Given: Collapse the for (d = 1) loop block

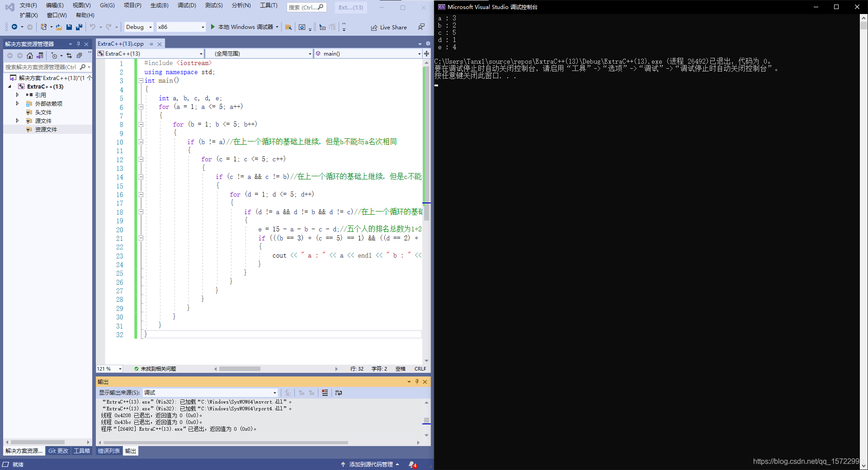Looking at the screenshot, I should point(141,194).
